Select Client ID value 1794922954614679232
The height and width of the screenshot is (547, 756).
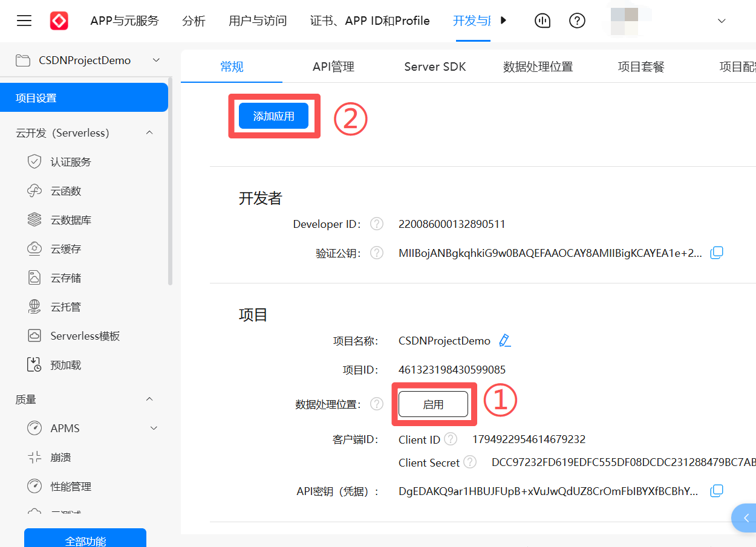(529, 439)
